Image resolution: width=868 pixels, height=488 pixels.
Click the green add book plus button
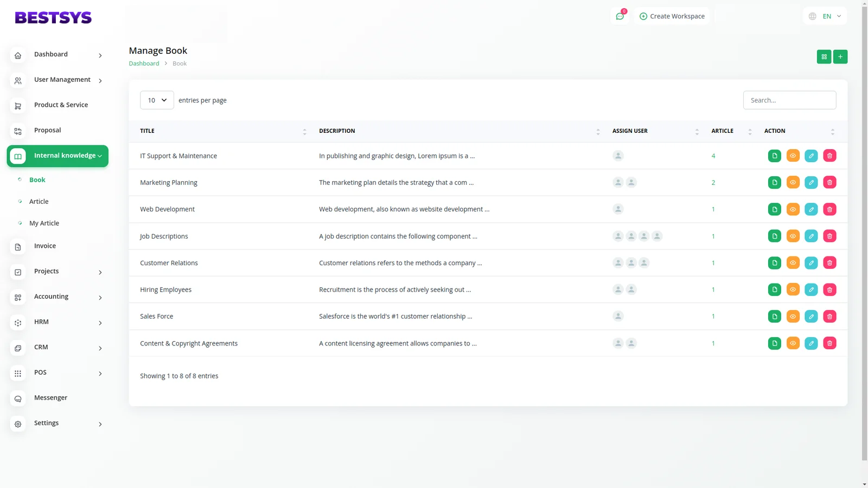click(840, 57)
